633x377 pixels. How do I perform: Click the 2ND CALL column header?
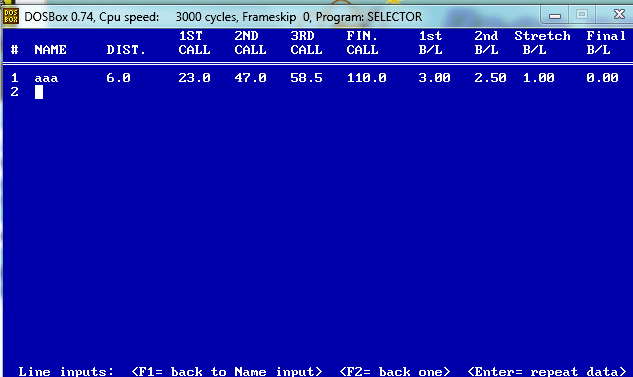(x=250, y=43)
